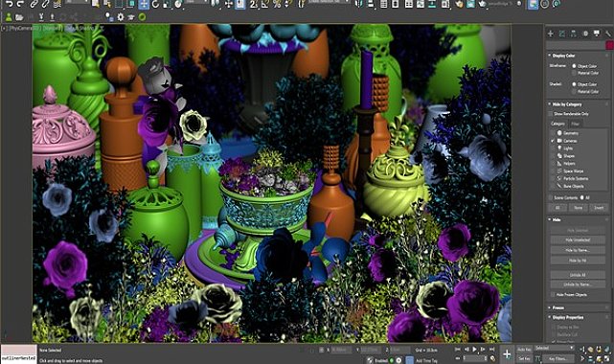Toggle Window/Crossing selection mode

[x=131, y=4]
